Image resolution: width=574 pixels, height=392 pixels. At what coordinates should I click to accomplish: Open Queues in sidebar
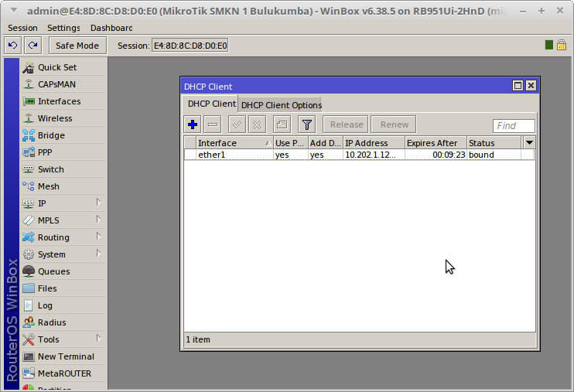pos(63,271)
